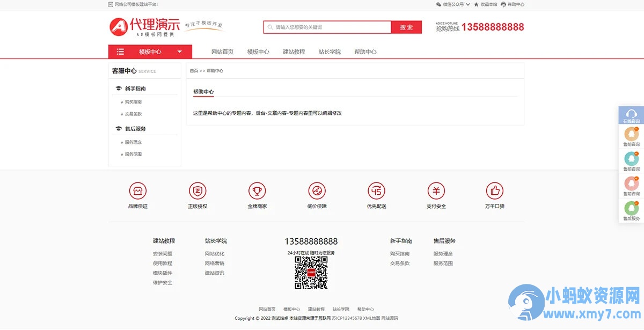Click the magnifier icon in search box

270,27
